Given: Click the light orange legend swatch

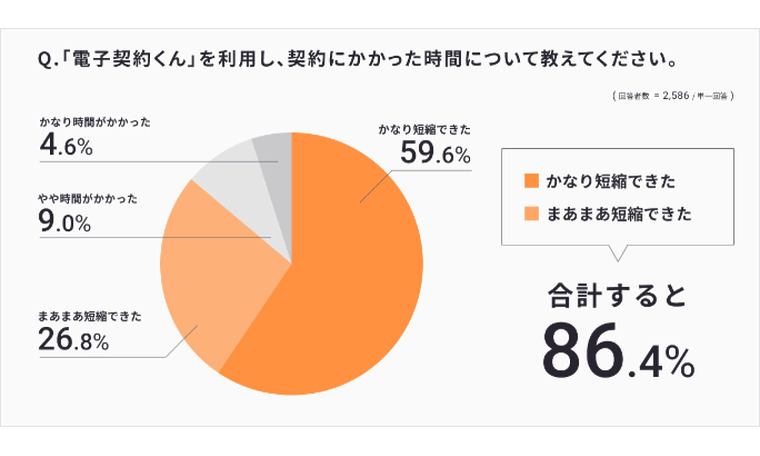Looking at the screenshot, I should pos(531,214).
